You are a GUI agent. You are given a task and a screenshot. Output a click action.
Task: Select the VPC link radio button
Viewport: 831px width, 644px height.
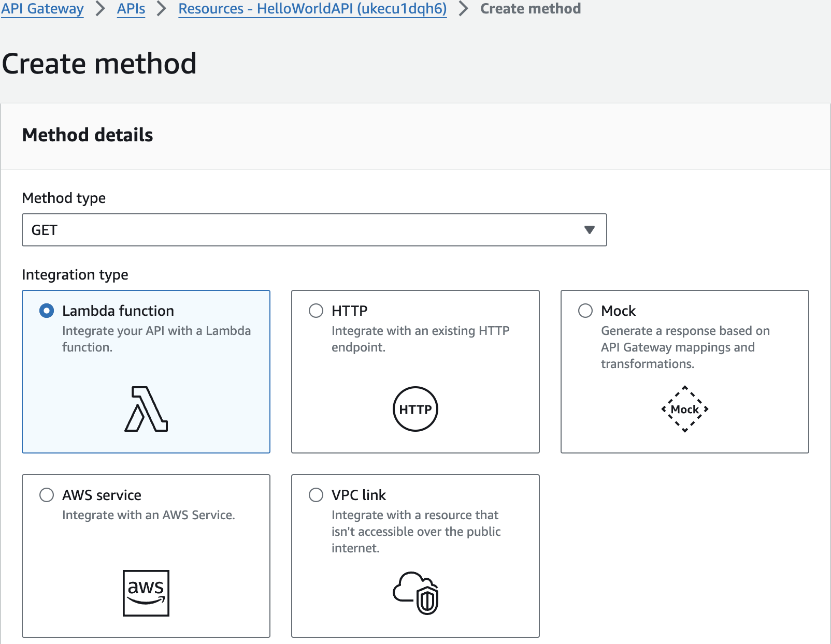(316, 495)
